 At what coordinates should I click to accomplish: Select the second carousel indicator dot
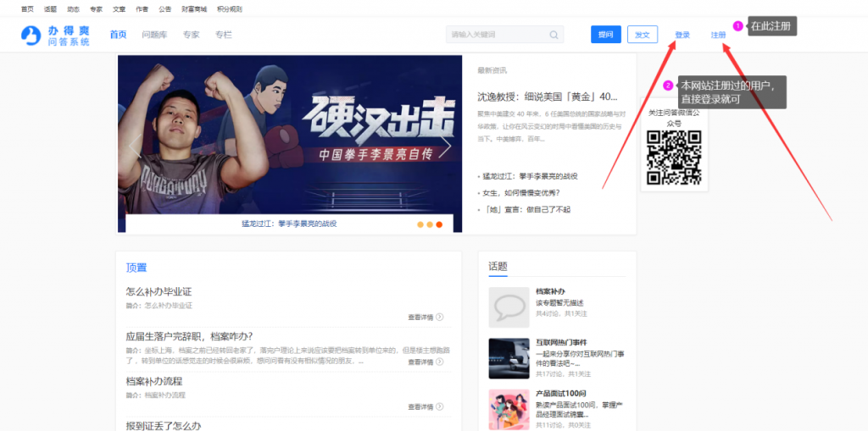click(x=430, y=224)
